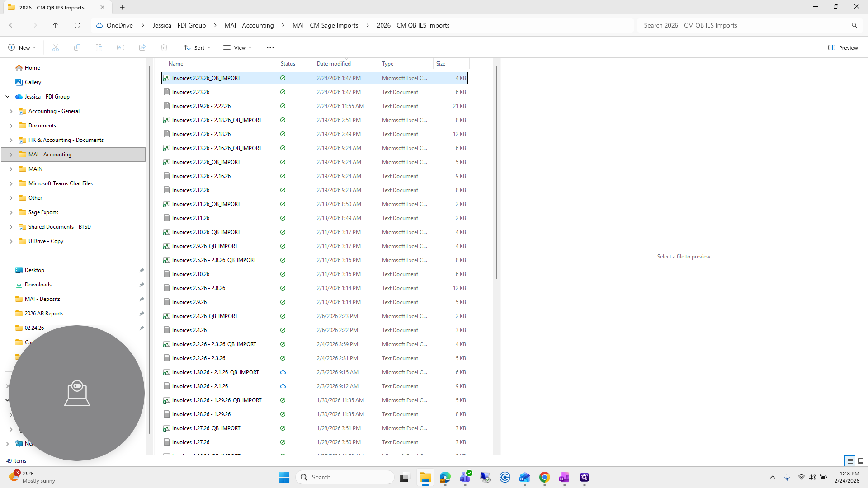Click the Share icon in toolbar
The width and height of the screenshot is (868, 488).
[x=142, y=47]
